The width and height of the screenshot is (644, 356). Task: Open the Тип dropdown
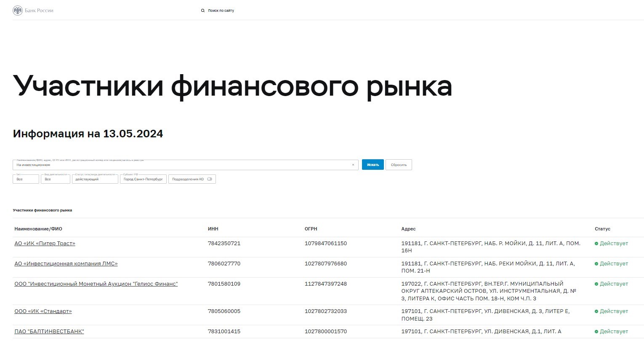pos(26,179)
